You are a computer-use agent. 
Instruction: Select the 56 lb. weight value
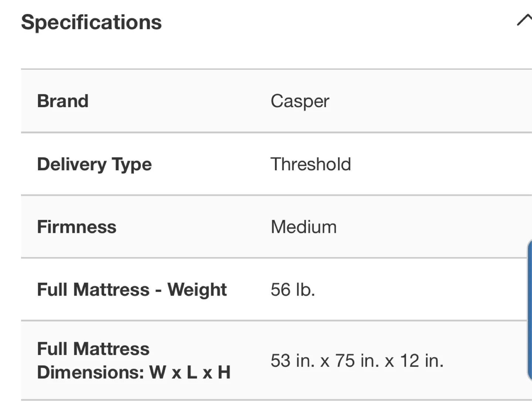point(293,290)
